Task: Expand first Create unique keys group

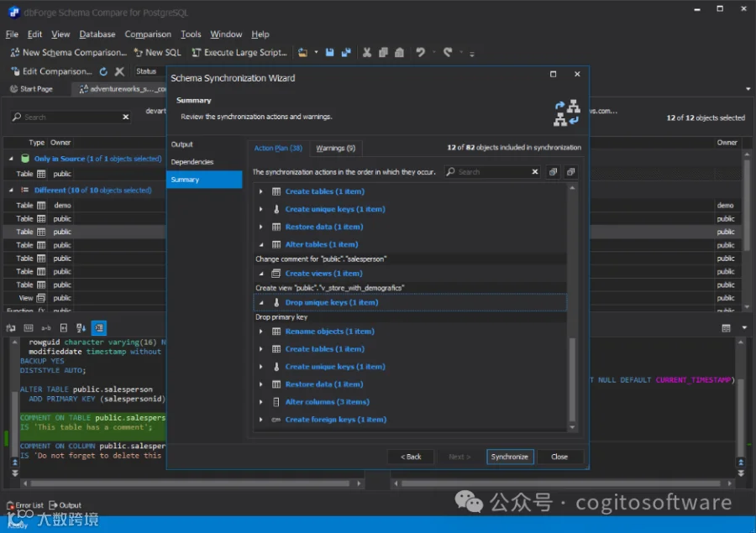Action: point(261,209)
